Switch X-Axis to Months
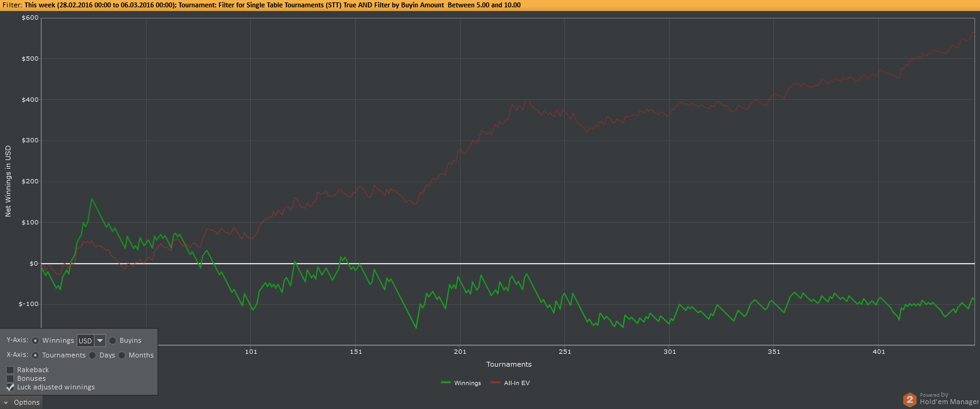Image resolution: width=980 pixels, height=409 pixels. coord(122,355)
